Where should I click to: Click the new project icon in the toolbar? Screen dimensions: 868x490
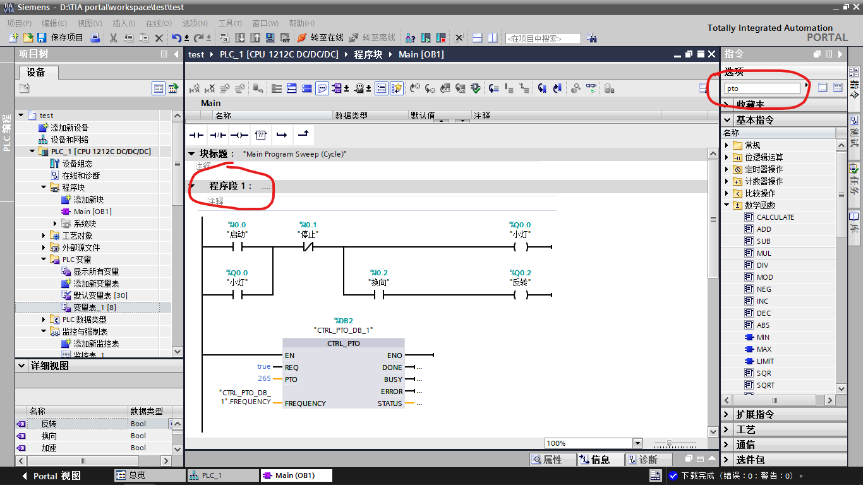(14, 38)
